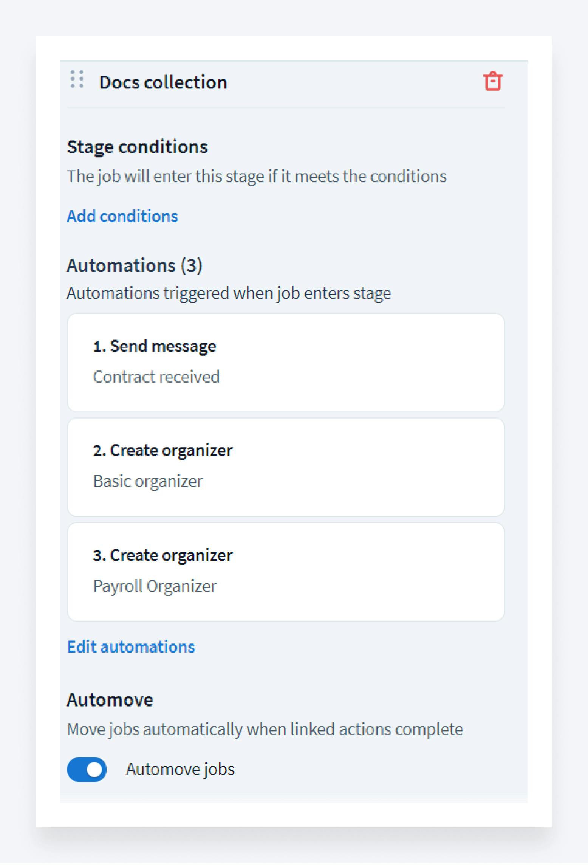Click the 'Automations triggered when job enters stage' text
The height and width of the screenshot is (868, 588).
229,293
